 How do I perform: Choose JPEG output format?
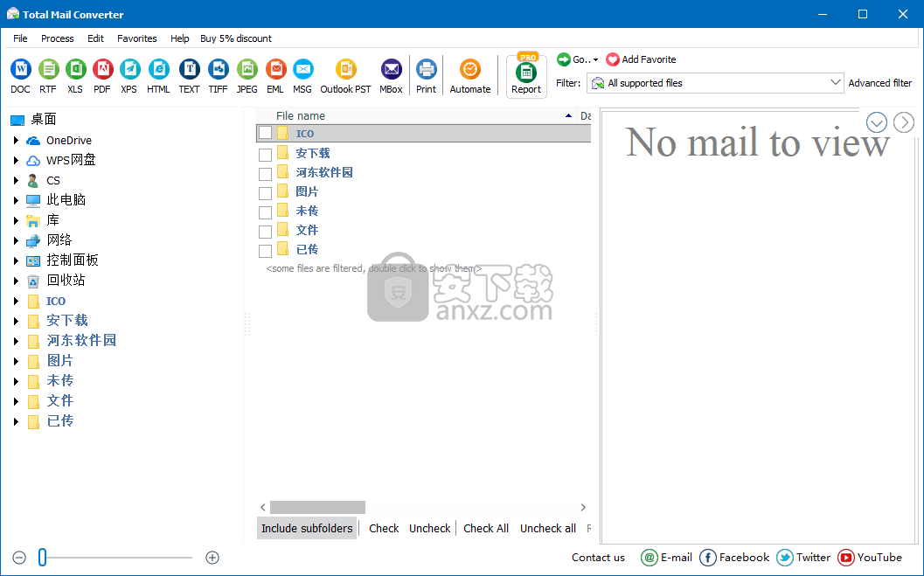(247, 76)
